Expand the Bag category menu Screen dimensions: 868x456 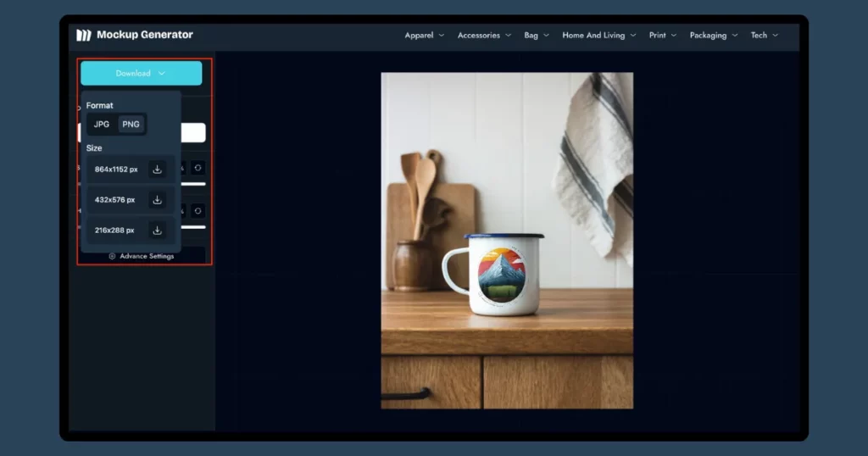click(x=536, y=36)
